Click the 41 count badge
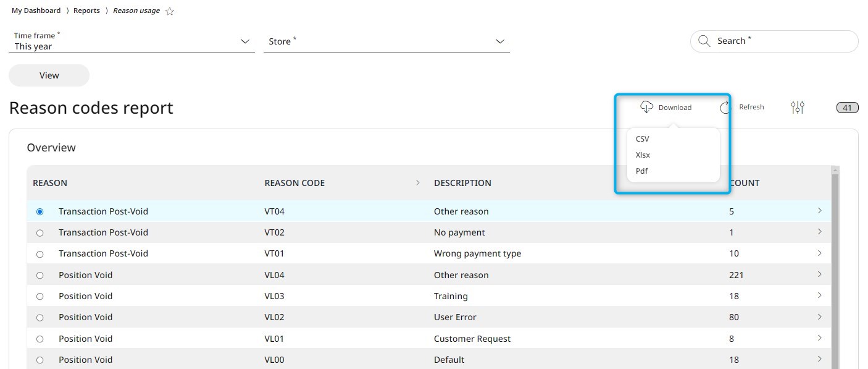The image size is (868, 369). [847, 108]
